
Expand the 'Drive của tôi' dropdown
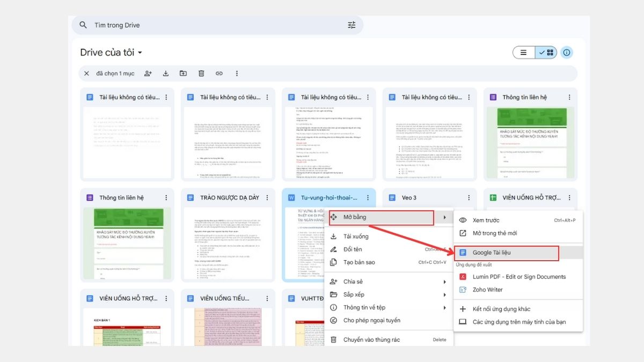click(141, 53)
